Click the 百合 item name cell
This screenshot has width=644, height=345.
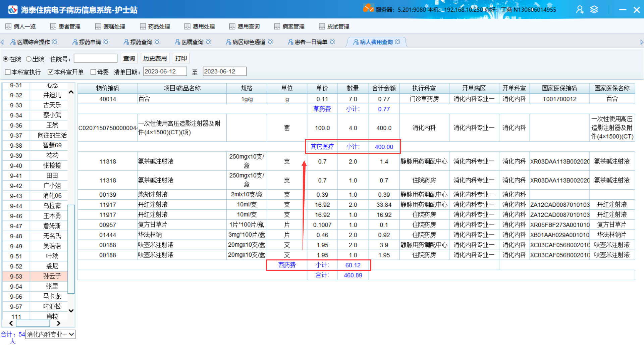pyautogui.click(x=182, y=99)
